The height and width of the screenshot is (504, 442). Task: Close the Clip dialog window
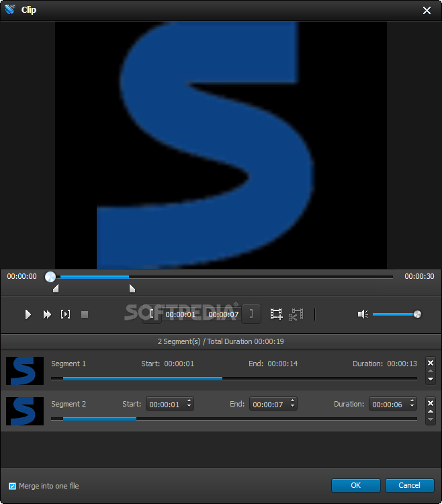[x=427, y=11]
